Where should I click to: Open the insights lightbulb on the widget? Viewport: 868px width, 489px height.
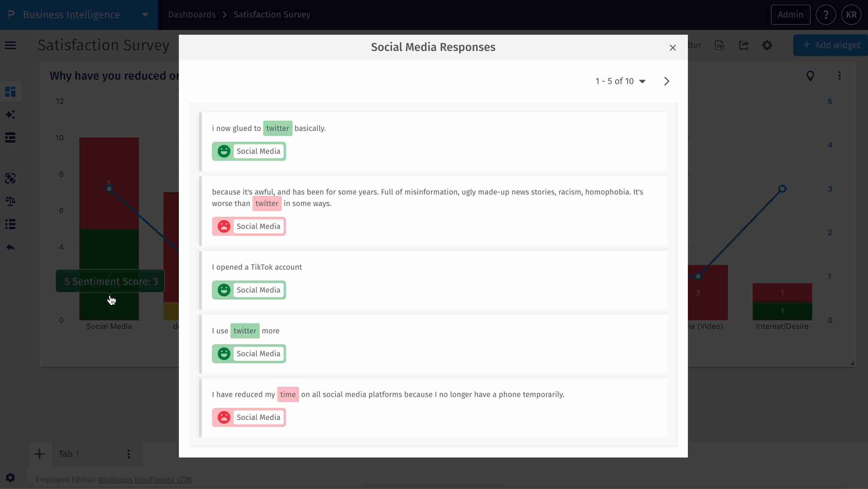pos(811,76)
